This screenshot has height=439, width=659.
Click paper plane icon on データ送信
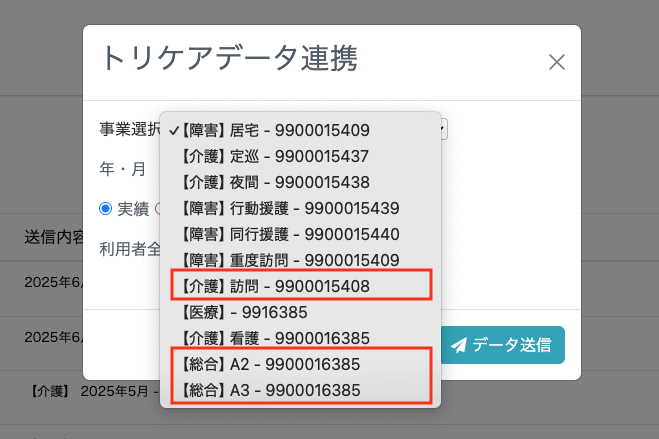tap(459, 345)
